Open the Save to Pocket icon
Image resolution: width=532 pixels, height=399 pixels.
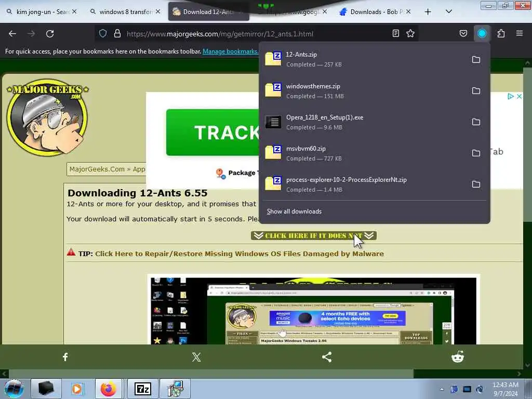click(x=463, y=33)
